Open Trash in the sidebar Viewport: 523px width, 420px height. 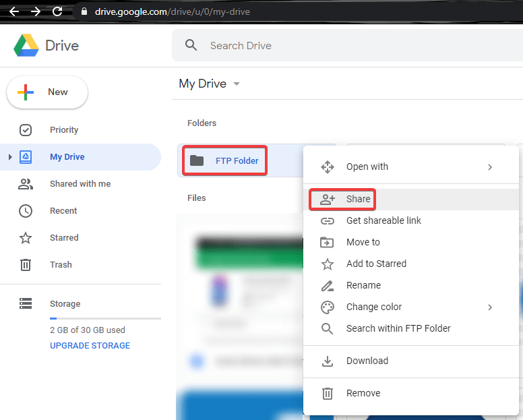click(x=80, y=265)
